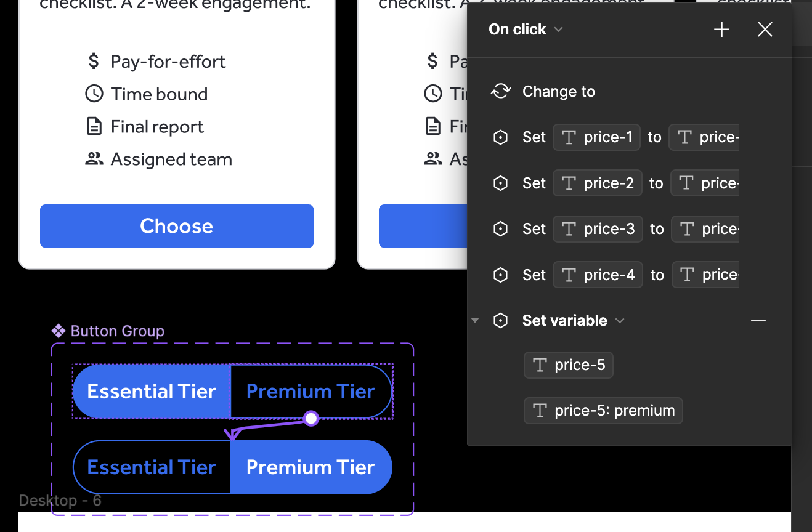812x532 pixels.
Task: Remove the Set variable action with minus
Action: click(x=758, y=321)
